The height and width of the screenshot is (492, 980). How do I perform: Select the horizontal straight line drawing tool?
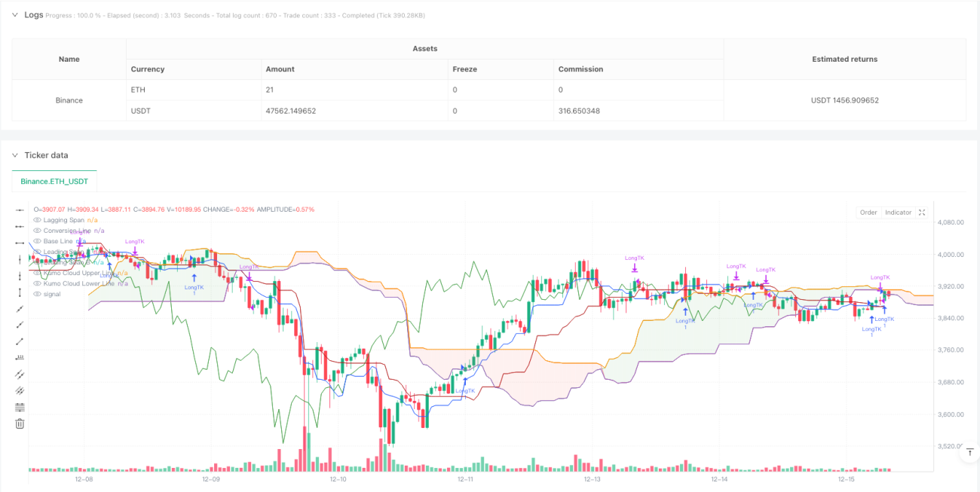(20, 209)
